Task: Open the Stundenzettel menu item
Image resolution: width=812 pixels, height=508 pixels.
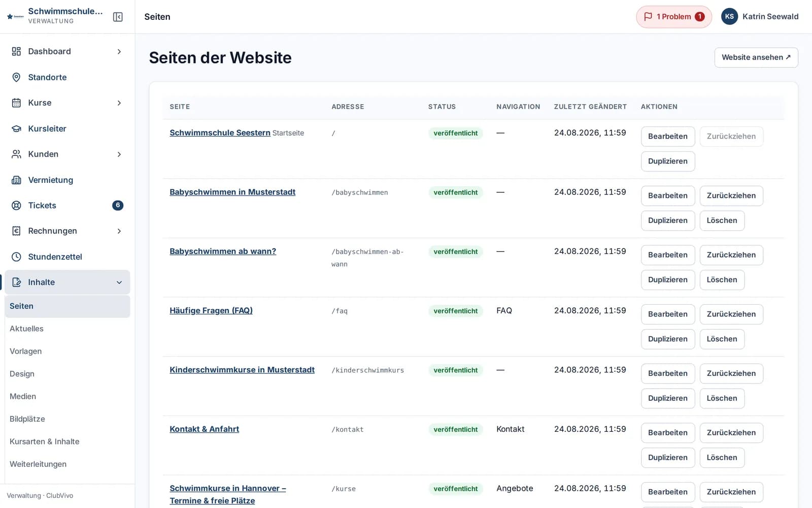Action: 67,257
